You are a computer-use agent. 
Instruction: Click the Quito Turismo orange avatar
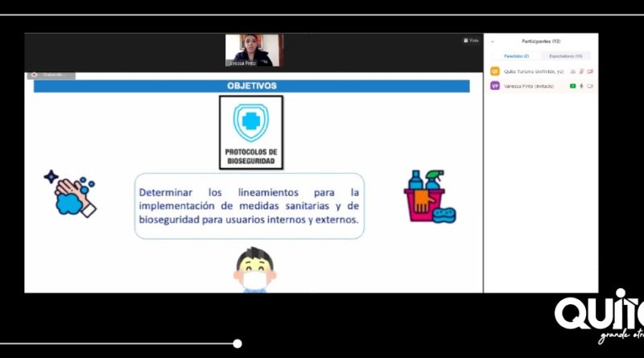[x=495, y=71]
